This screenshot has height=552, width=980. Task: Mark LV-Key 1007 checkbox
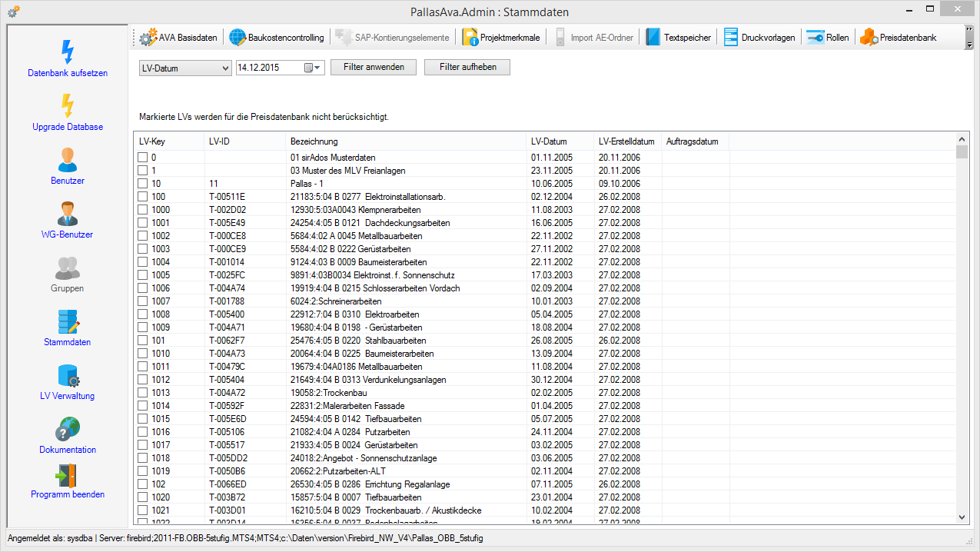(x=143, y=301)
